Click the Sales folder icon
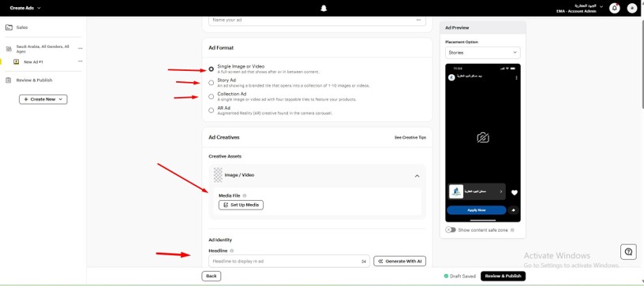This screenshot has width=644, height=286. point(9,28)
